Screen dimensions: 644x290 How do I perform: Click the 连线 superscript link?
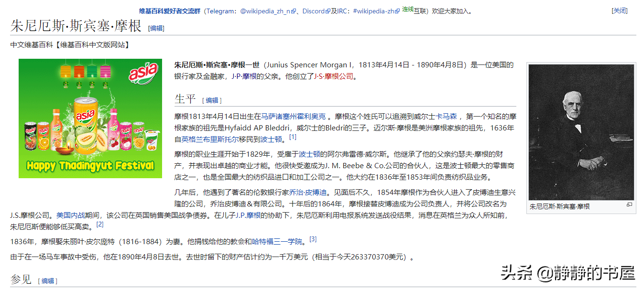click(x=407, y=9)
